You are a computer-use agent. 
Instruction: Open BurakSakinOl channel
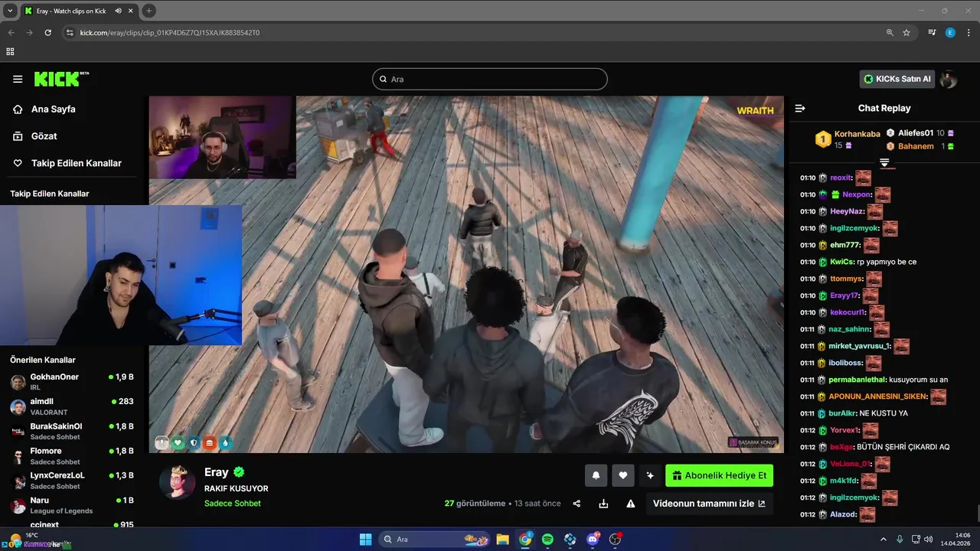[x=72, y=431]
